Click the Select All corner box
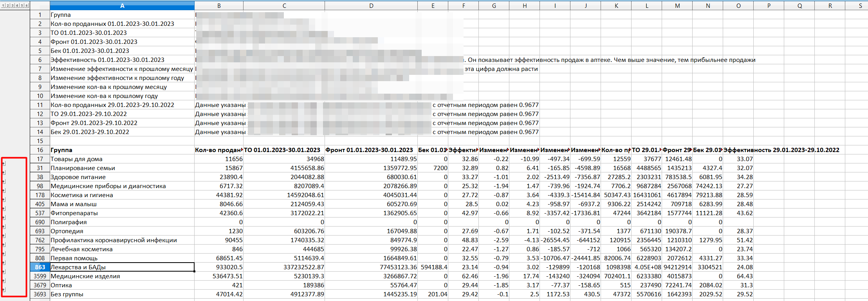The image size is (868, 301). click(x=40, y=5)
